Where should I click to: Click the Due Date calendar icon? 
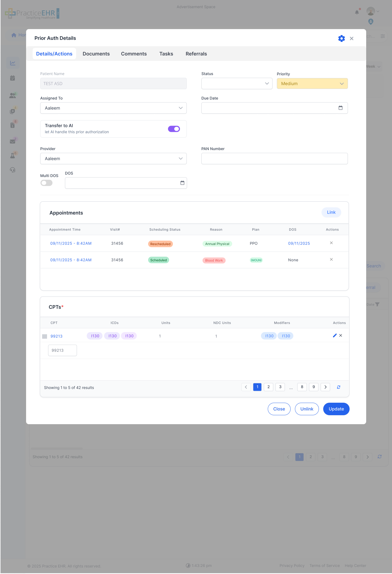(x=340, y=108)
